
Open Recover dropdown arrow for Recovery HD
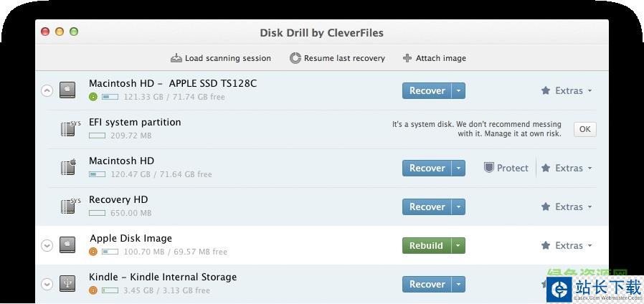459,206
